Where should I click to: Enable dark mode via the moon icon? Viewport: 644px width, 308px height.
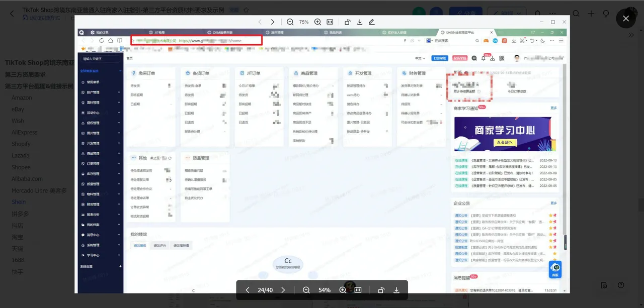pos(543,41)
